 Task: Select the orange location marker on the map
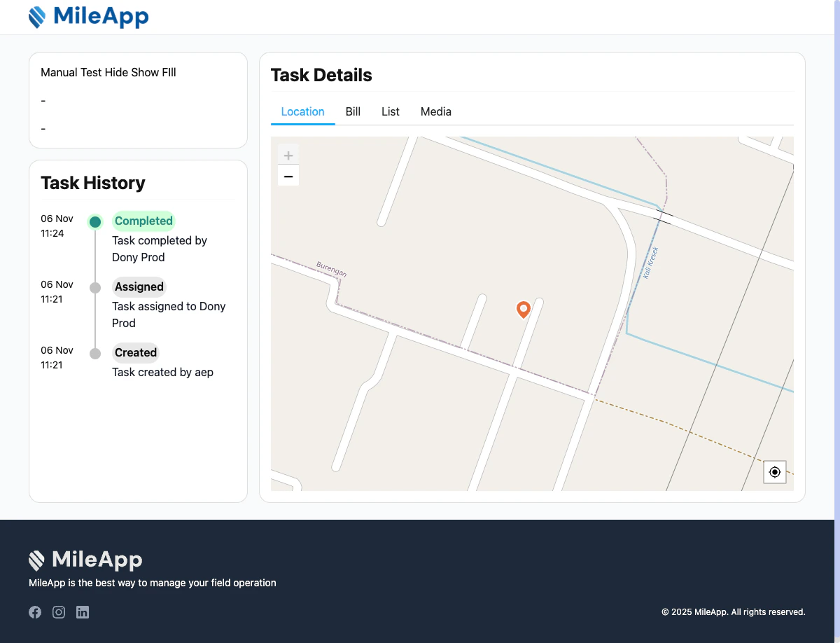pyautogui.click(x=523, y=310)
